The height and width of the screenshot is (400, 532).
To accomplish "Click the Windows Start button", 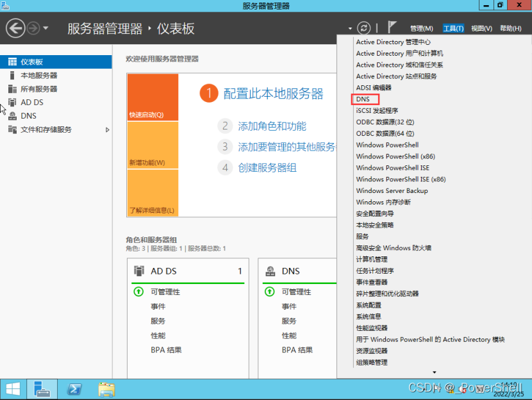I will [x=13, y=389].
